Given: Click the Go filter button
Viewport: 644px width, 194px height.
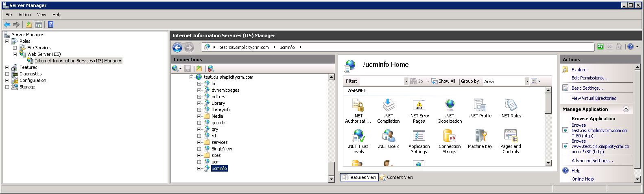Looking at the screenshot, I should coord(416,81).
